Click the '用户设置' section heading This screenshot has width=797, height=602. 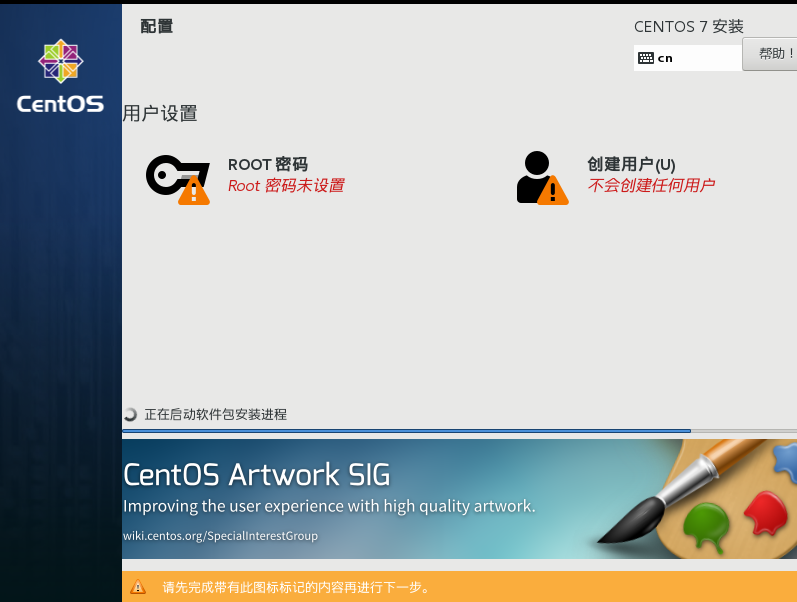tap(160, 113)
